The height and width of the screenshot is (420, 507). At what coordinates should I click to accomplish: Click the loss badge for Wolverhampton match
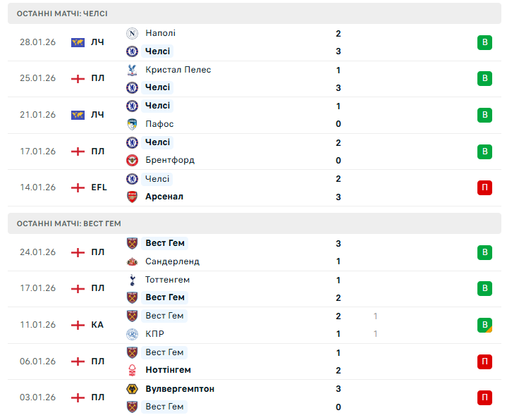click(484, 397)
